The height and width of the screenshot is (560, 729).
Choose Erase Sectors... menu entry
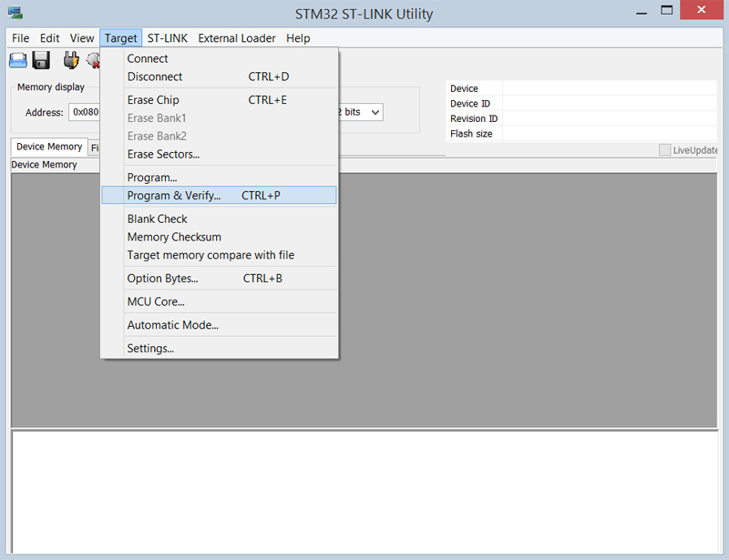(219, 154)
